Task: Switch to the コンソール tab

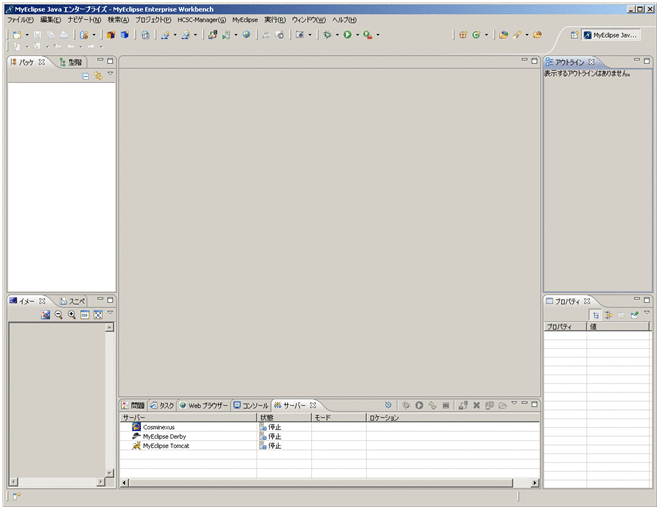Action: (251, 405)
